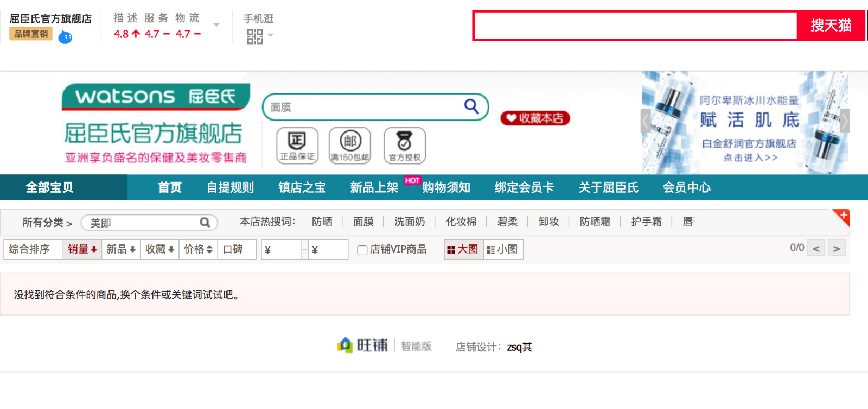Select 综合排序 default sorting
The height and width of the screenshot is (409, 868).
point(33,249)
